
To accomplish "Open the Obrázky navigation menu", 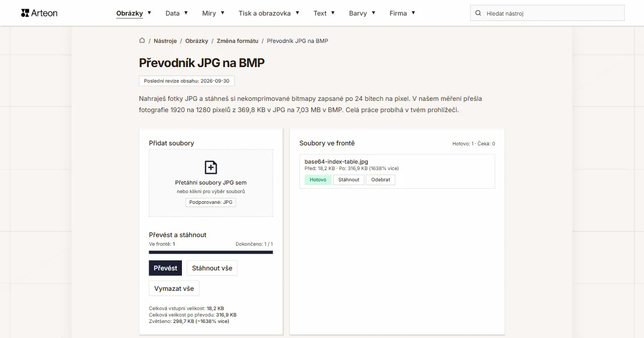I will 130,13.
